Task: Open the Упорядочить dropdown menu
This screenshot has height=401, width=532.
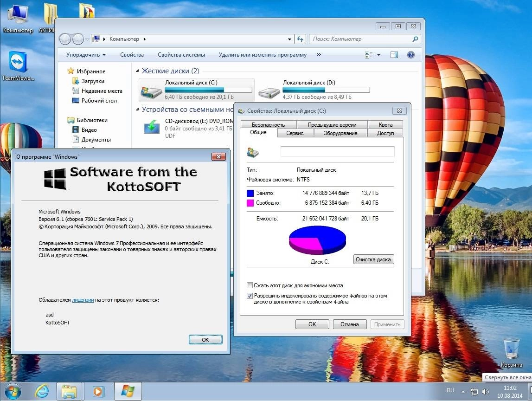Action: (x=86, y=55)
